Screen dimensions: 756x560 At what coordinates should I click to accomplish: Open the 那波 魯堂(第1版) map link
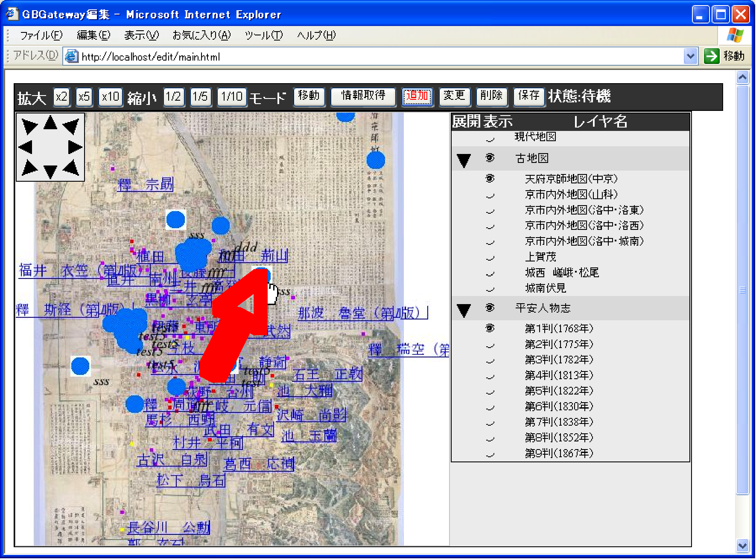tap(362, 313)
